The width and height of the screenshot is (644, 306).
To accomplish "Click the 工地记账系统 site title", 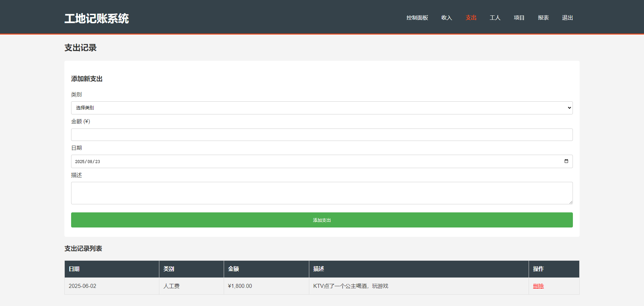I will [97, 18].
